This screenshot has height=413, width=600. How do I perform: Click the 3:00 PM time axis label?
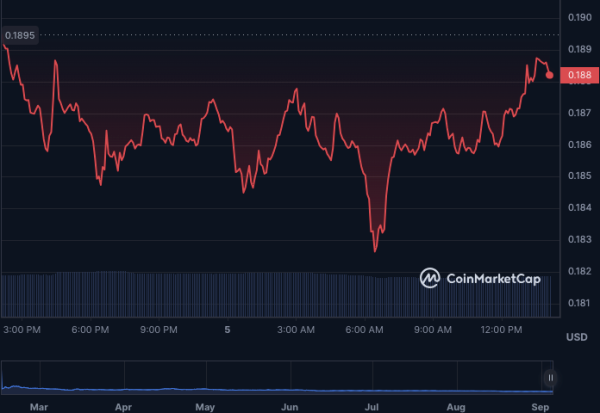pos(22,329)
